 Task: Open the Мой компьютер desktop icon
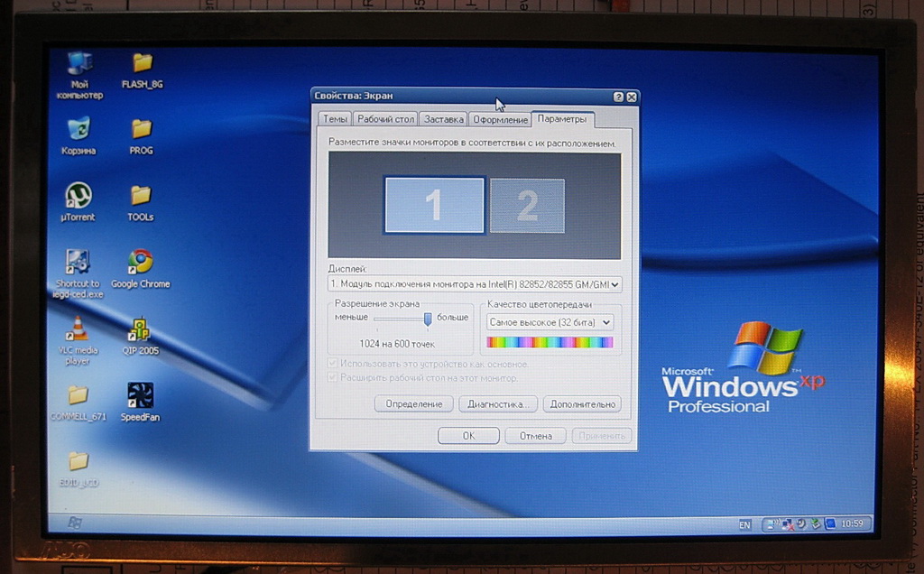point(79,65)
